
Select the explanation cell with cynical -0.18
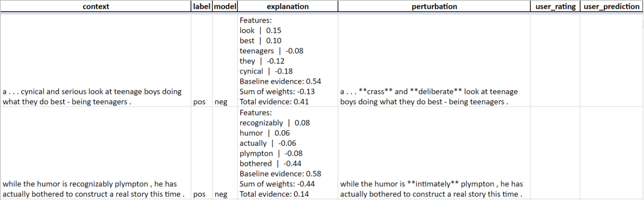tap(288, 61)
